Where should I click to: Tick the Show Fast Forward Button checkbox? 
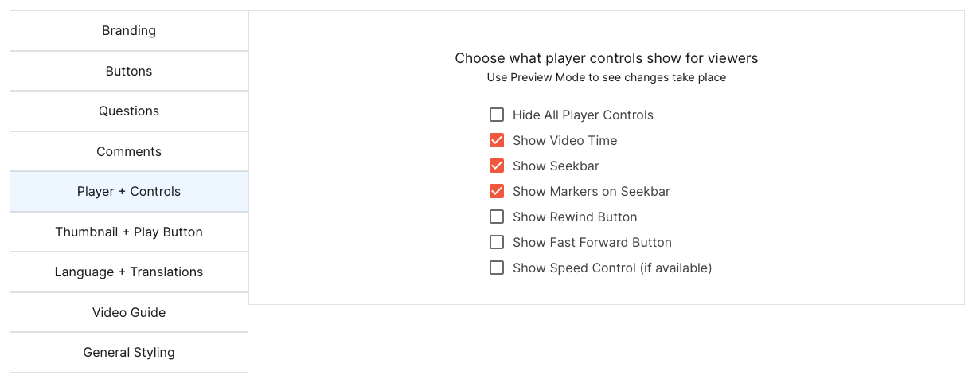pyautogui.click(x=497, y=242)
